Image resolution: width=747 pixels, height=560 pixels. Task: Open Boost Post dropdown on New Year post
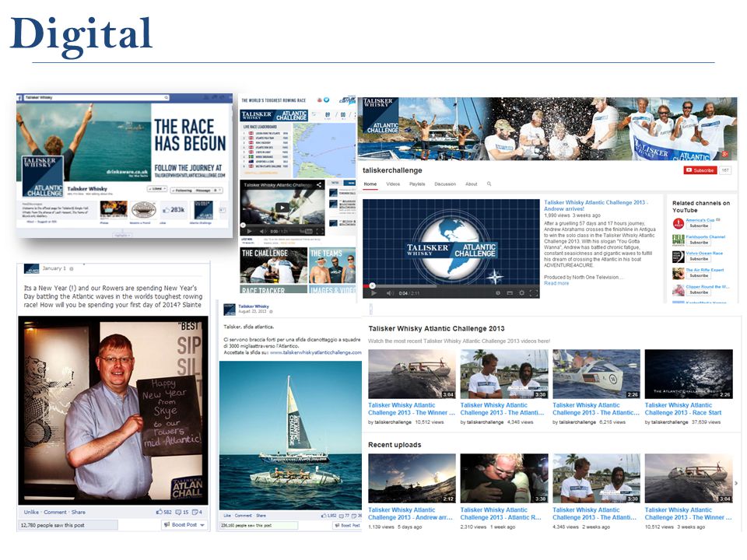coord(184,525)
